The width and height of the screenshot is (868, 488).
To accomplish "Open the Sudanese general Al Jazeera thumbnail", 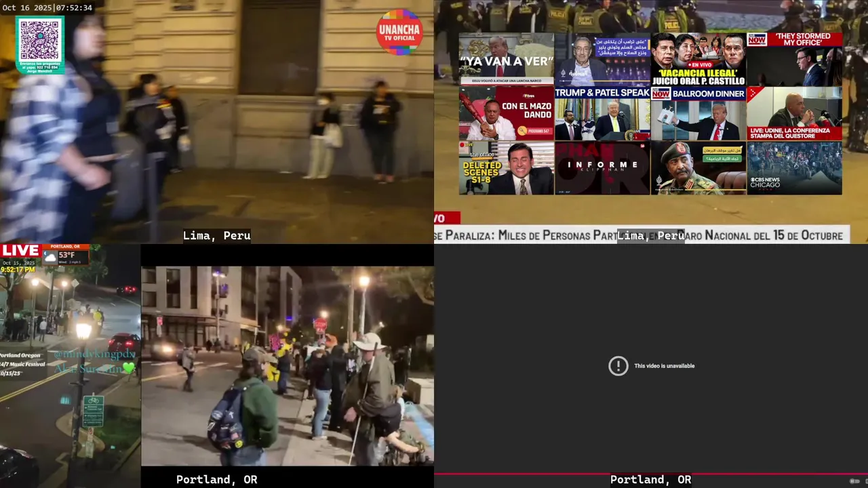I will pos(698,167).
